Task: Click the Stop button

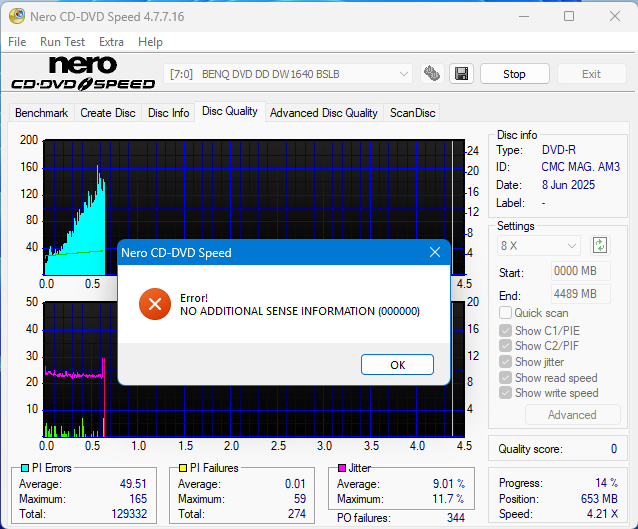Action: coord(514,74)
